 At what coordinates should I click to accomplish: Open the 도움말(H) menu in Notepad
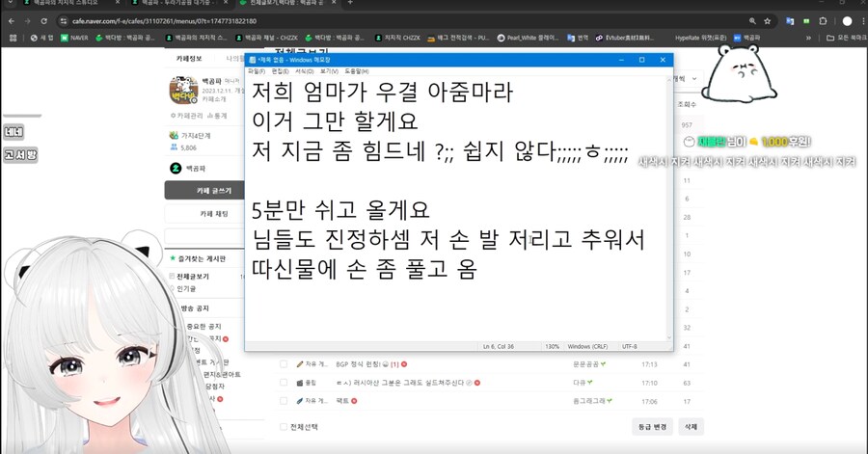tap(357, 71)
